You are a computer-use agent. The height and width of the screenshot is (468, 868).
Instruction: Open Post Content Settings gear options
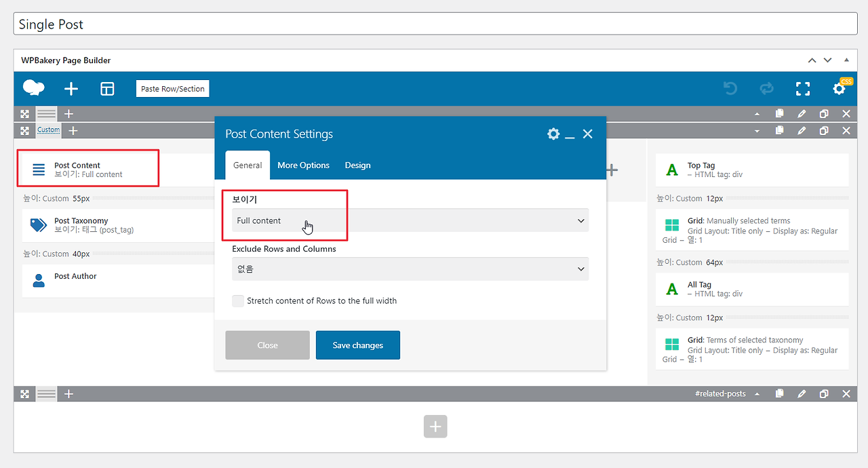pyautogui.click(x=553, y=134)
